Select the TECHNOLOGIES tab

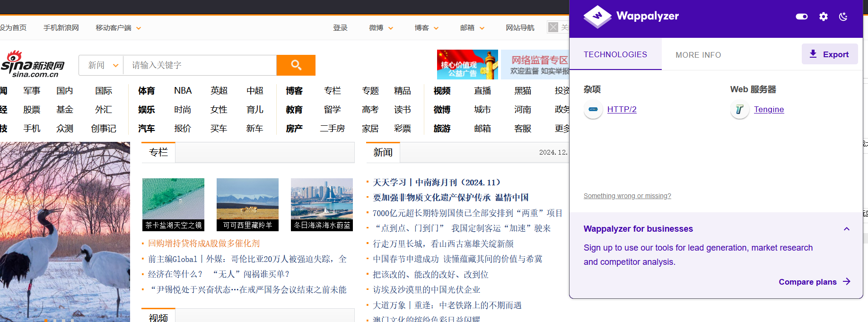(615, 54)
